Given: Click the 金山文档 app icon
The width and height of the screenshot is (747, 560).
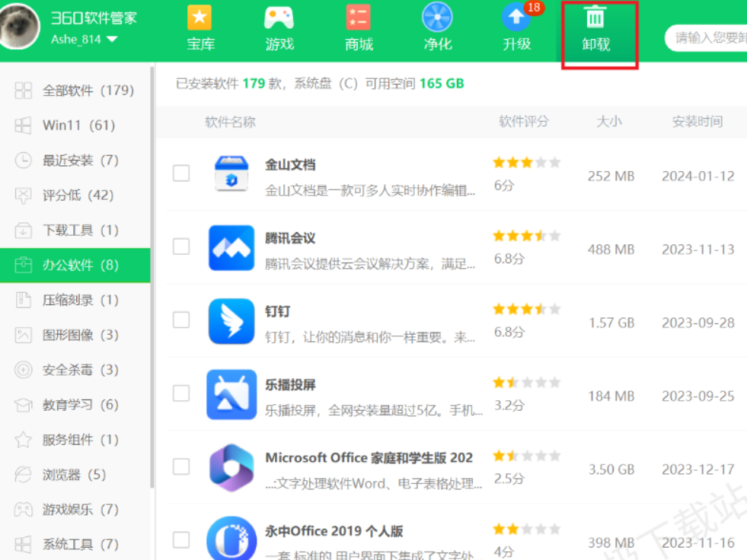Looking at the screenshot, I should tap(231, 174).
